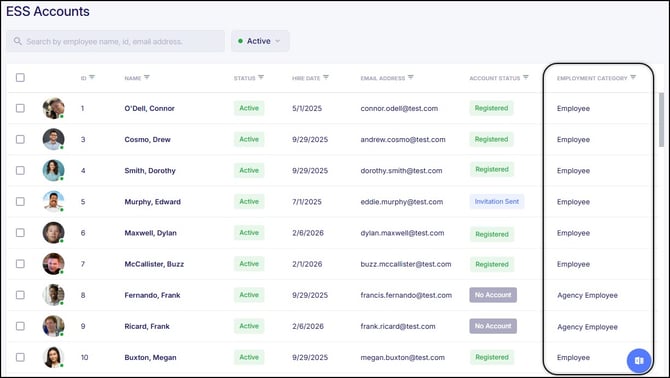Image resolution: width=670 pixels, height=378 pixels.
Task: Select the checkbox for McCallister, Buzz
Action: pyautogui.click(x=20, y=264)
